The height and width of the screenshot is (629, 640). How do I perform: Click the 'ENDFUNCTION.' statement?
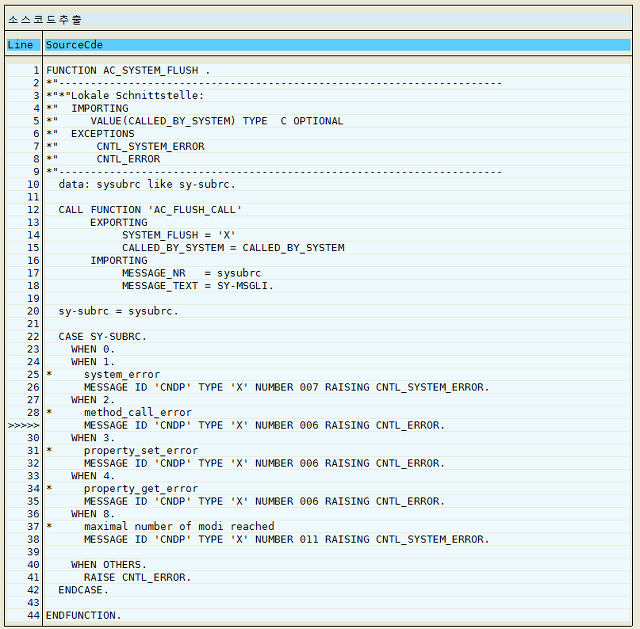84,615
